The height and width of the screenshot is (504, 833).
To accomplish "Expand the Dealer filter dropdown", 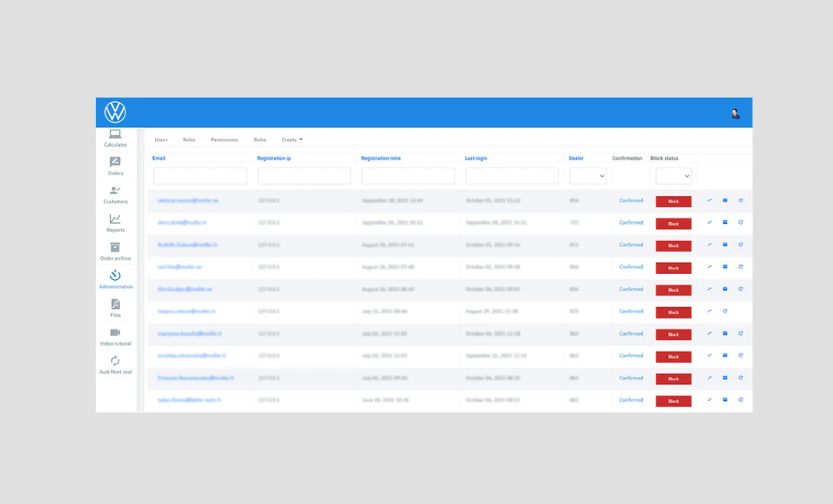I will point(588,176).
